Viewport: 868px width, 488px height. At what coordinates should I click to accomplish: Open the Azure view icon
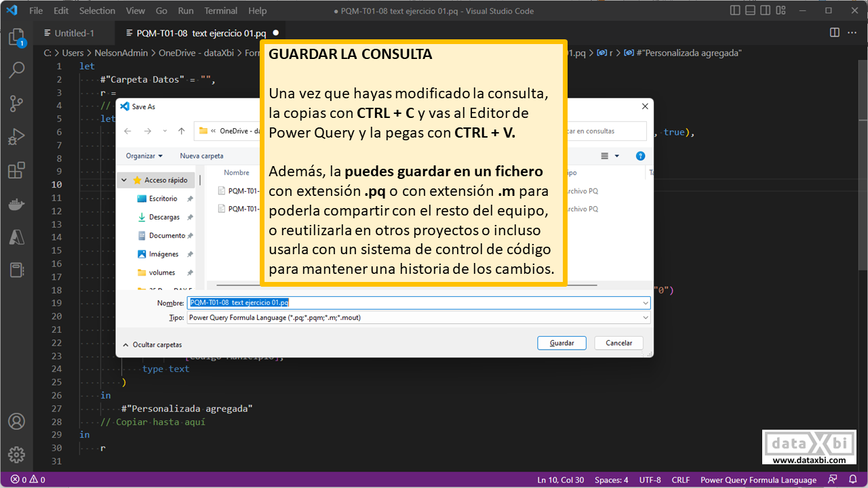tap(16, 237)
